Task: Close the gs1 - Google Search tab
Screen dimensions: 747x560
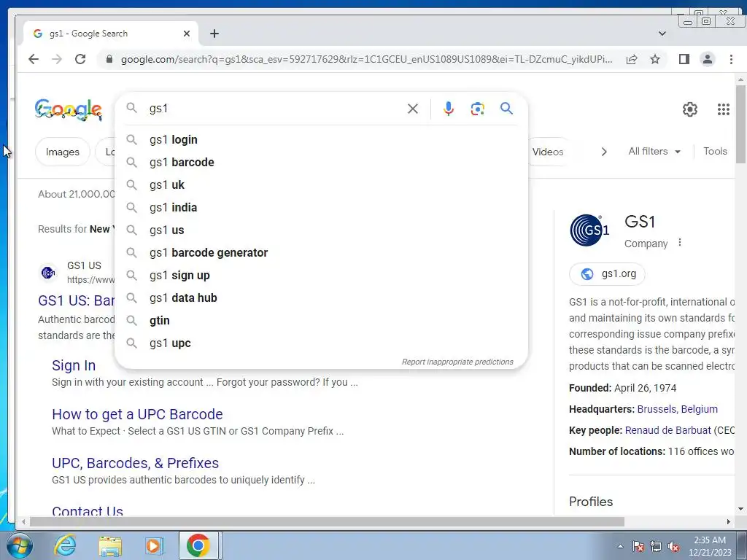Action: [187, 34]
